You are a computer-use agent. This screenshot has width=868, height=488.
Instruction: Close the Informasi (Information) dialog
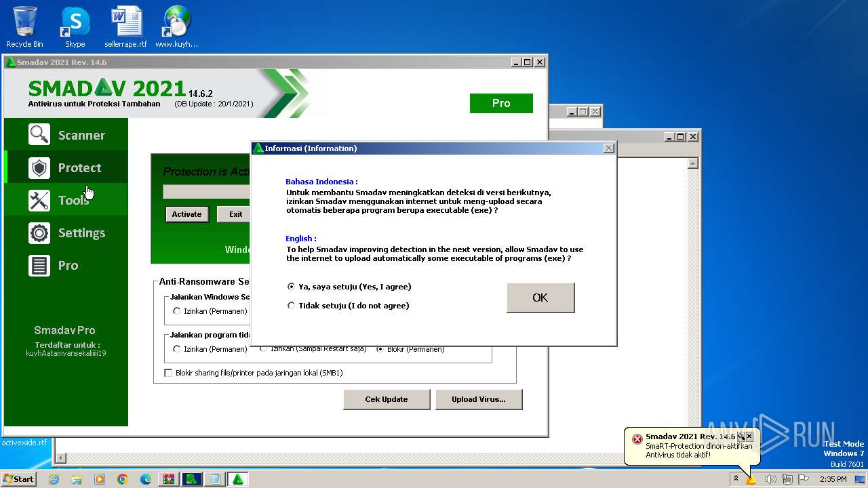[608, 148]
